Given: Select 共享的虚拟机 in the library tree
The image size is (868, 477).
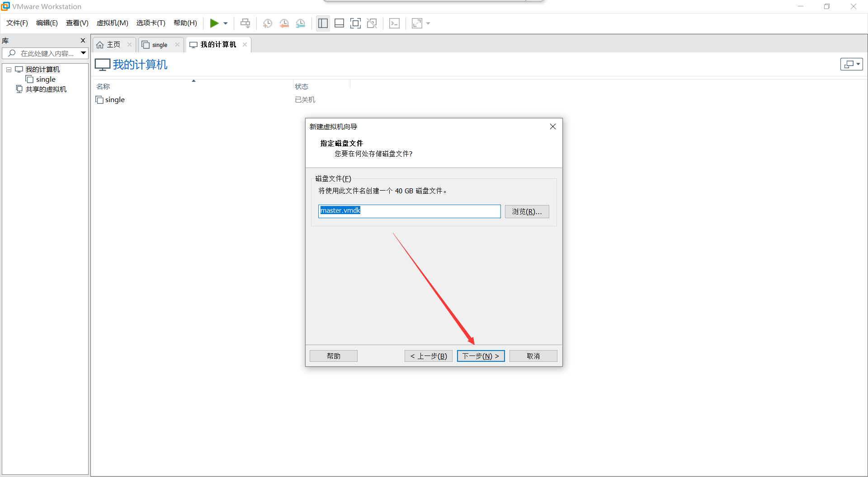Looking at the screenshot, I should [46, 89].
